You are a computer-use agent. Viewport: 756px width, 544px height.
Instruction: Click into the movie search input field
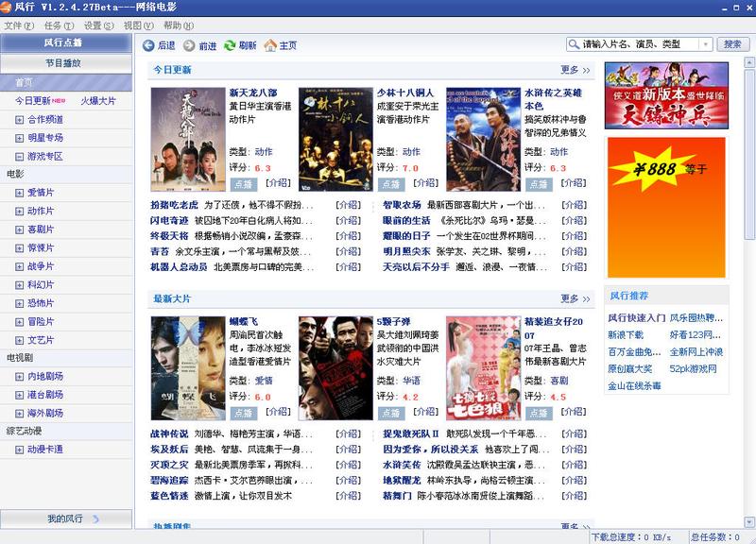[640, 44]
